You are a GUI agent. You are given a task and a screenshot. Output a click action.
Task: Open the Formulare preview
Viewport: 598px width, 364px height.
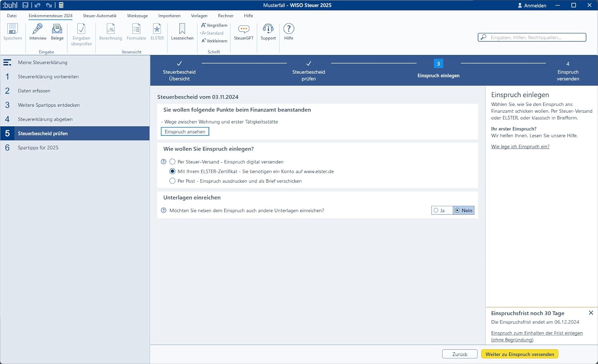point(136,32)
